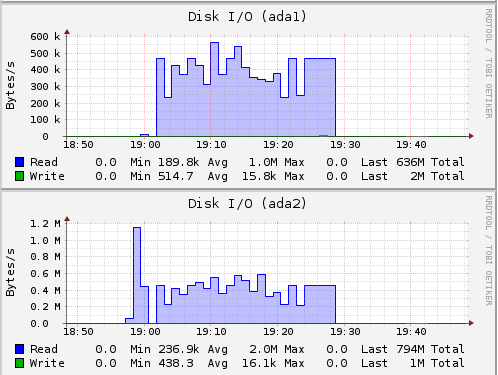This screenshot has height=375, width=498.
Task: Click the red arrow atop ada1 y-axis
Action: (67, 32)
